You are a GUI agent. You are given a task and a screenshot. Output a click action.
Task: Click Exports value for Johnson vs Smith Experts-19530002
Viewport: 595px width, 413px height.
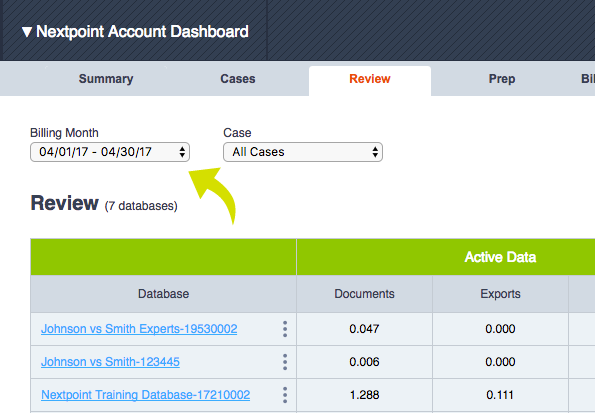point(500,329)
